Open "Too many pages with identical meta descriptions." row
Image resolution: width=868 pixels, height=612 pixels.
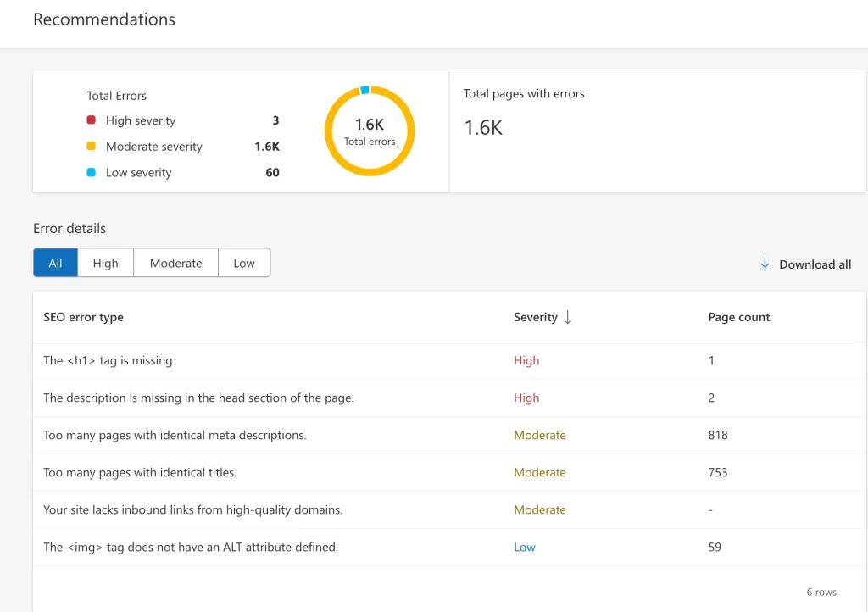click(449, 435)
